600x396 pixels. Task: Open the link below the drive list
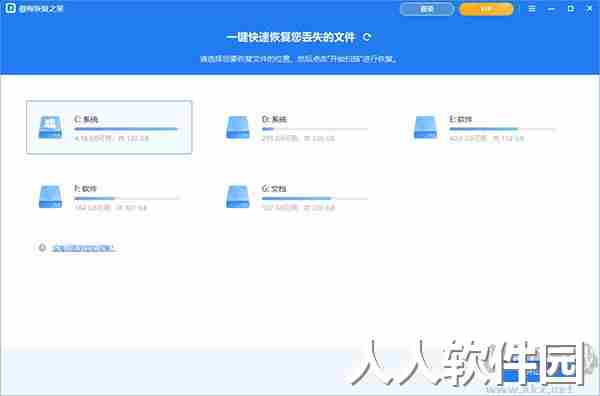83,248
